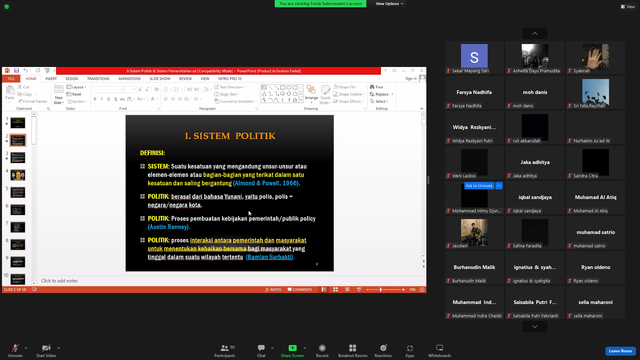Click the View layout button at top right
This screenshot has width=640, height=360.
tap(628, 7)
